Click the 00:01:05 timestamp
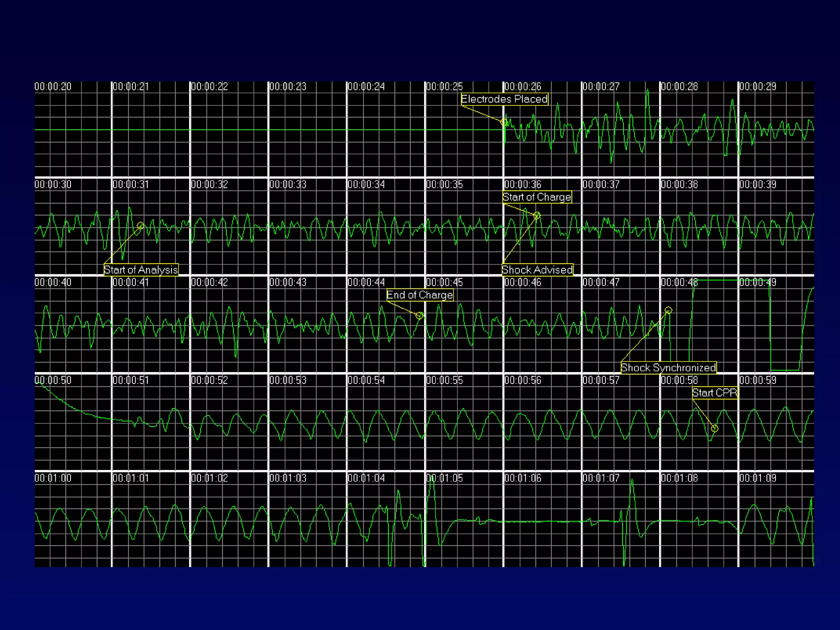Image resolution: width=840 pixels, height=630 pixels. pos(444,478)
